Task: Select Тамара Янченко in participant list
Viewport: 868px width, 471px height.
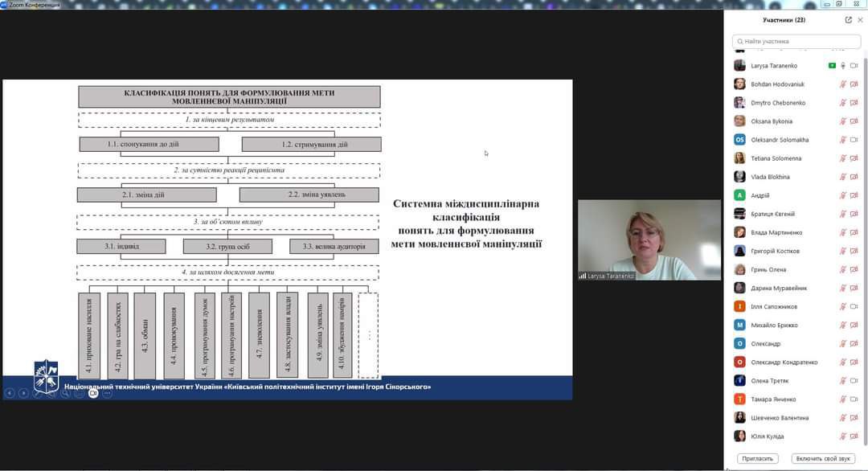Action: click(x=773, y=399)
